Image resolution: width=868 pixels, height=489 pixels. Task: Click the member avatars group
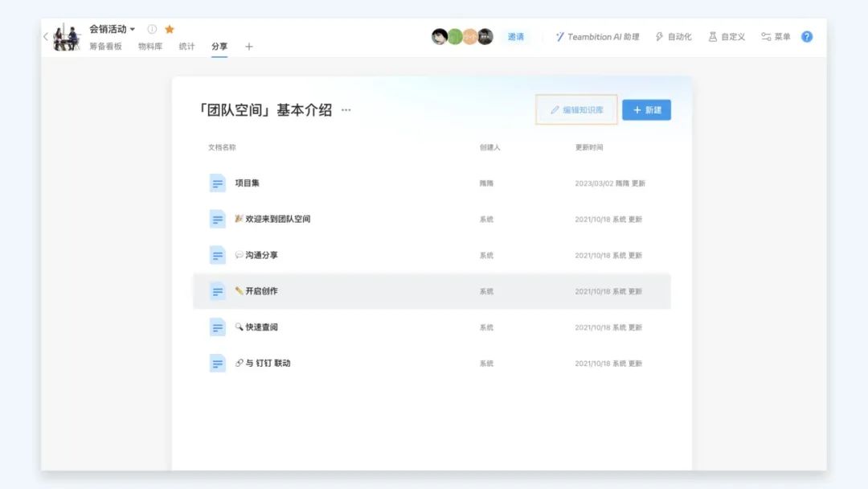click(462, 37)
